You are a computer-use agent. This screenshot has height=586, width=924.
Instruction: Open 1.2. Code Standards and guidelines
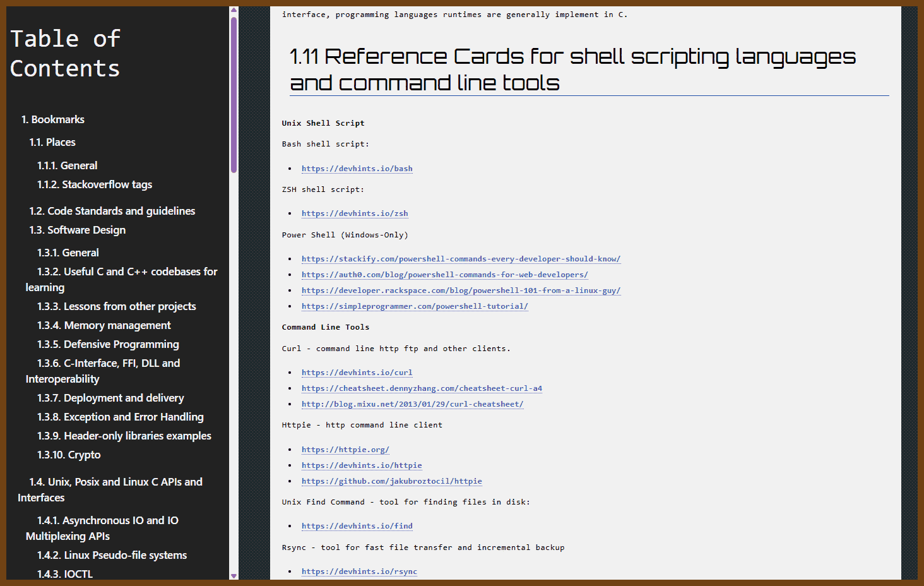112,211
